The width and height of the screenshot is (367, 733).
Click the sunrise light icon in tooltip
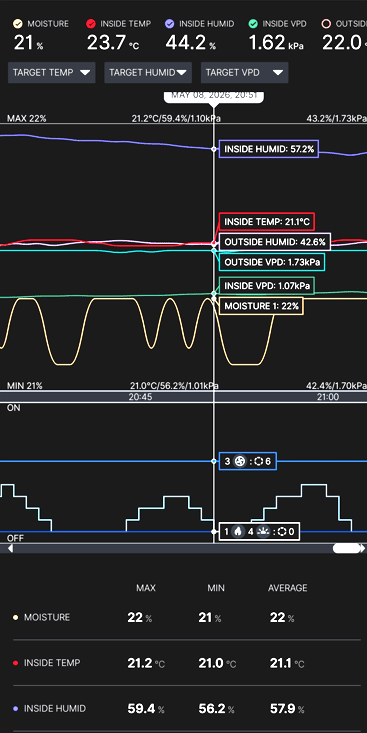(264, 532)
